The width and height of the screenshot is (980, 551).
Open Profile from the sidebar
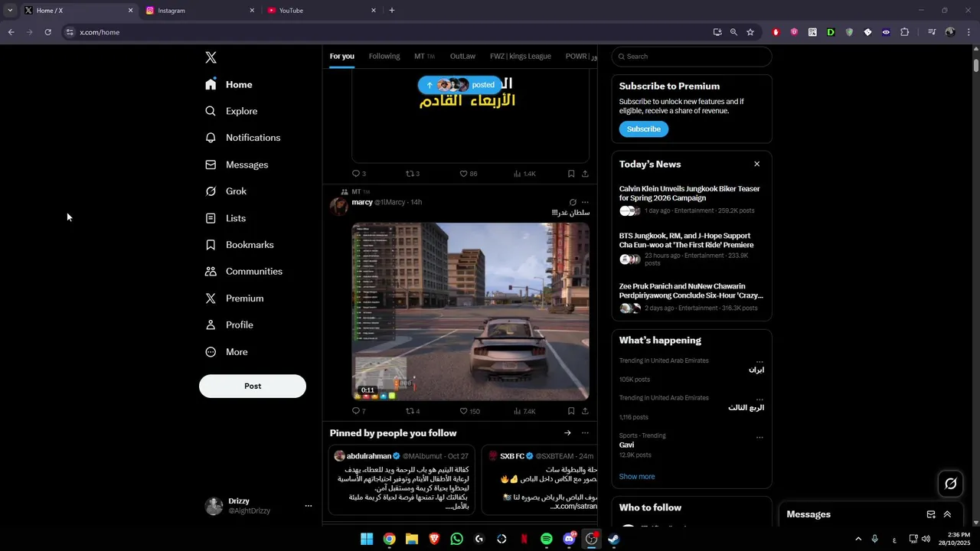pyautogui.click(x=229, y=325)
